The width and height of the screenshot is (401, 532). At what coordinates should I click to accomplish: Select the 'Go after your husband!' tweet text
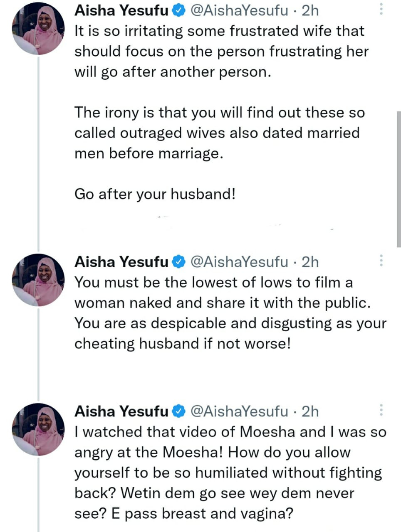(x=155, y=194)
